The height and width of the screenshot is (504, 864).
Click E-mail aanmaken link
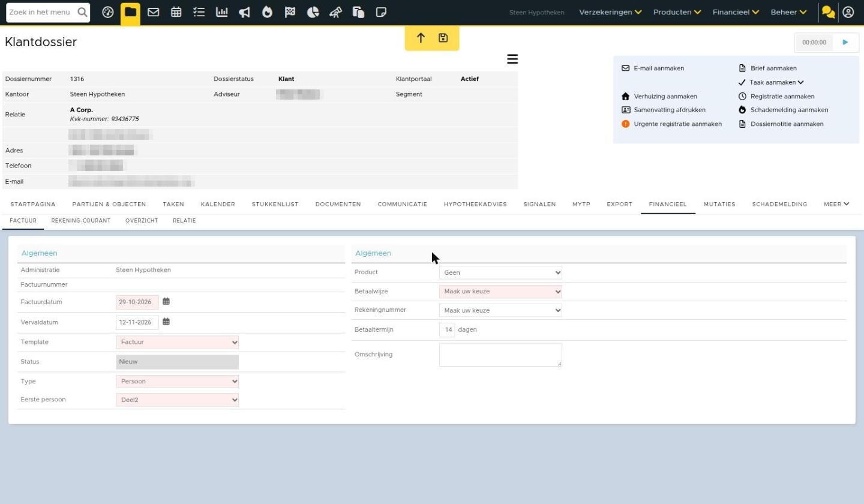tap(659, 68)
